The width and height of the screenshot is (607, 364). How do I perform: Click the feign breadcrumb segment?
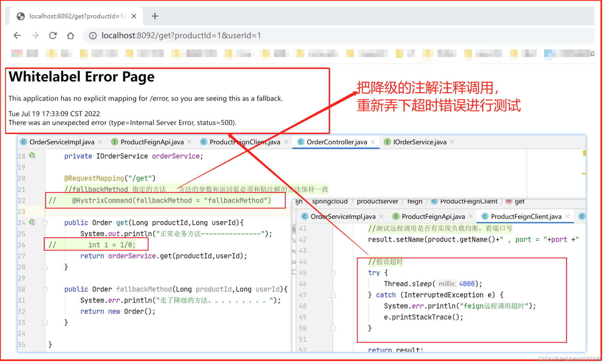pyautogui.click(x=415, y=201)
